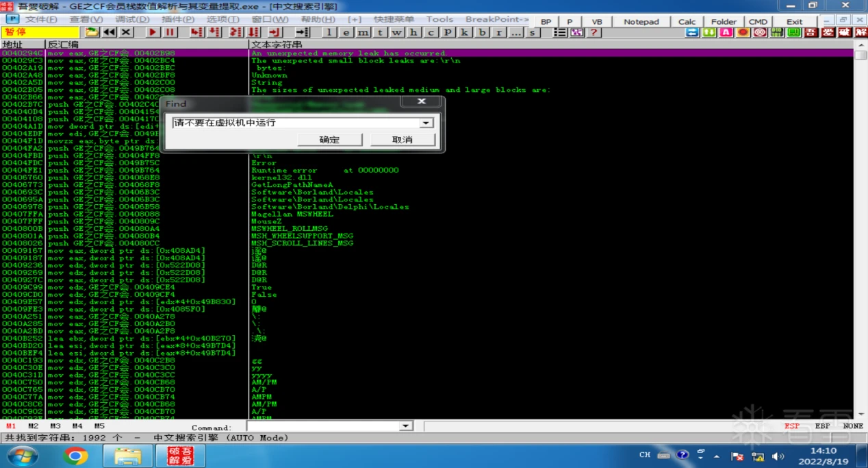The width and height of the screenshot is (868, 468).
Task: Open Threads with 't' button
Action: [x=380, y=32]
